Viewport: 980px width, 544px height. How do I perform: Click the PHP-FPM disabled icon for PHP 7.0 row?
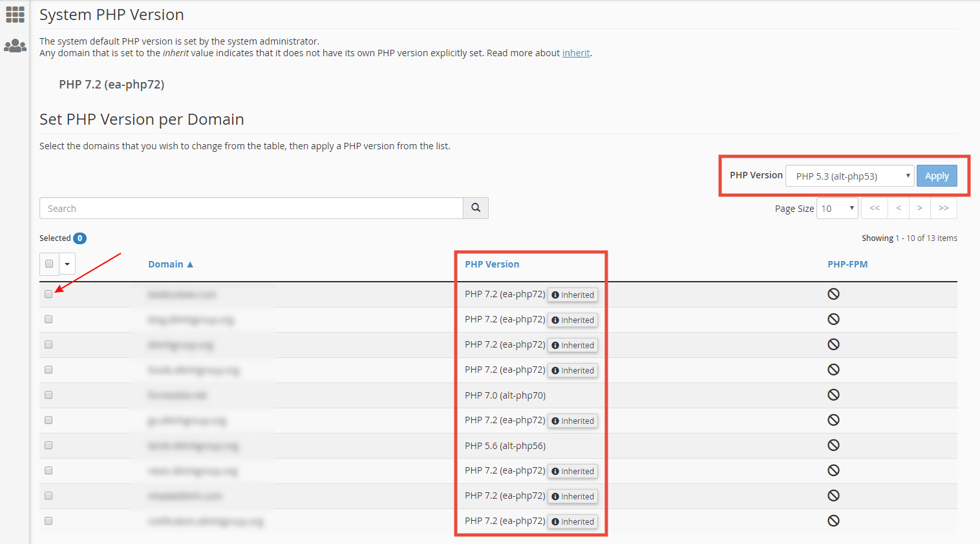pyautogui.click(x=833, y=395)
